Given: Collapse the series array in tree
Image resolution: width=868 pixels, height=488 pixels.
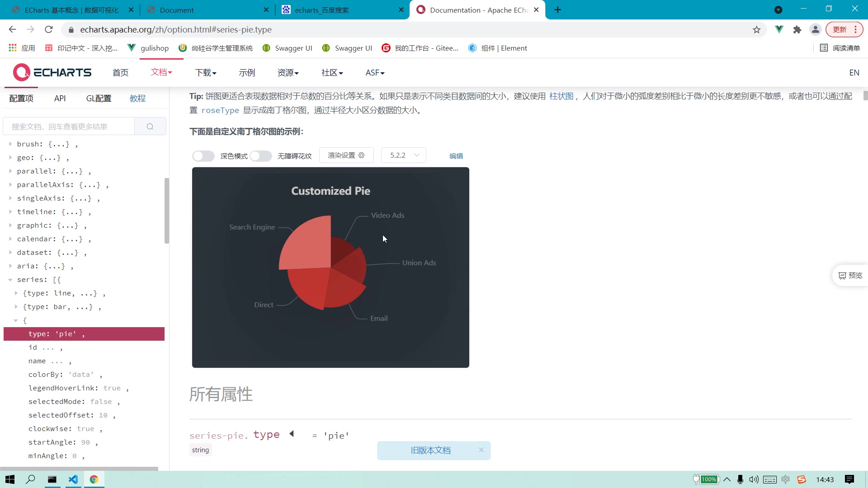Looking at the screenshot, I should coord(10,280).
